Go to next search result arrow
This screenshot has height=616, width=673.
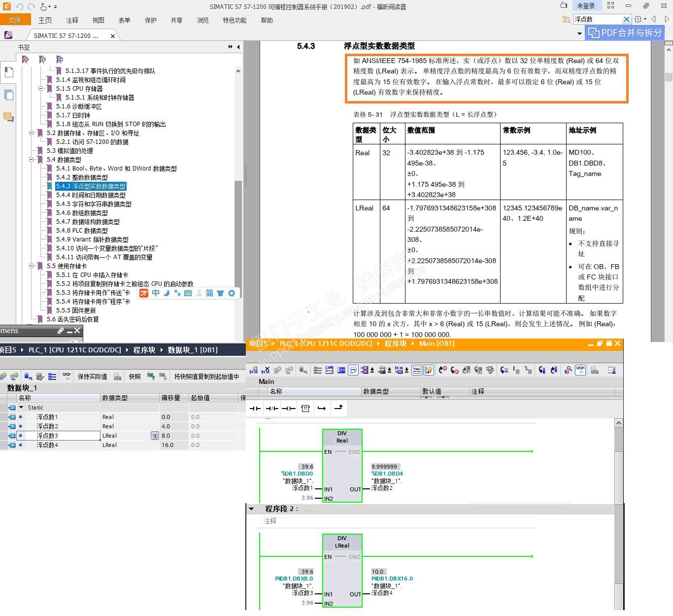pos(667,19)
